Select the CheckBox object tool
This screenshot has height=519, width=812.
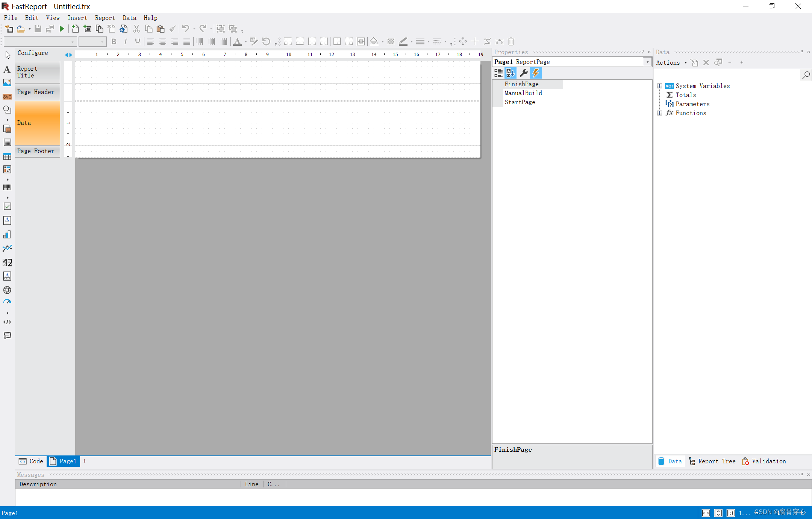(7, 206)
